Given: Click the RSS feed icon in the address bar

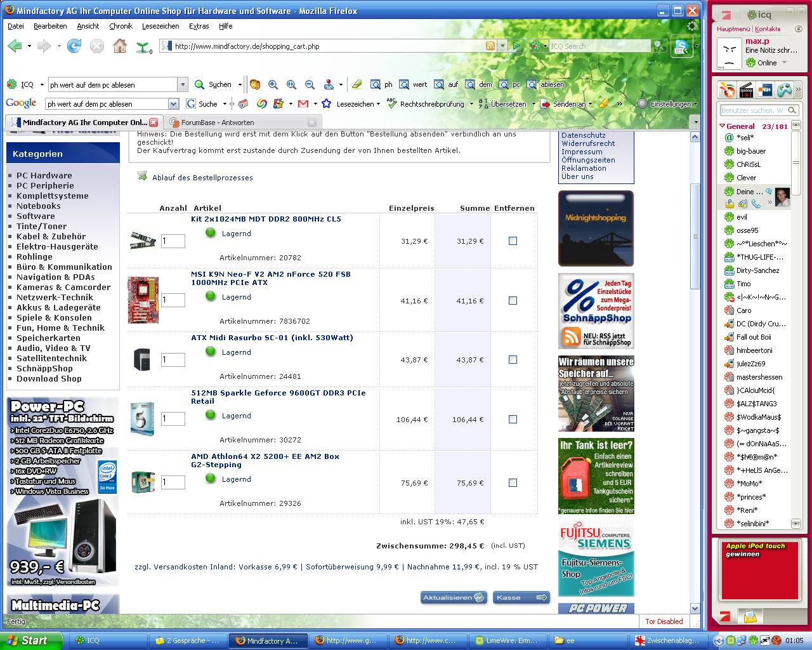Looking at the screenshot, I should (x=490, y=46).
